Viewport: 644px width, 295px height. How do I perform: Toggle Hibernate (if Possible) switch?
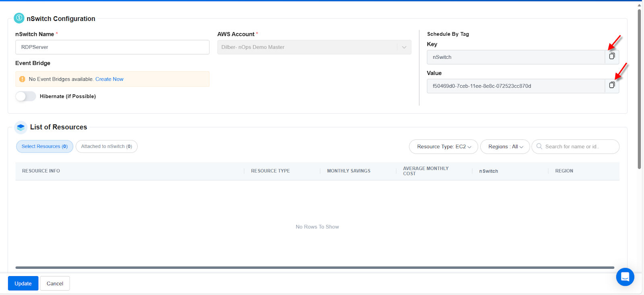[26, 96]
